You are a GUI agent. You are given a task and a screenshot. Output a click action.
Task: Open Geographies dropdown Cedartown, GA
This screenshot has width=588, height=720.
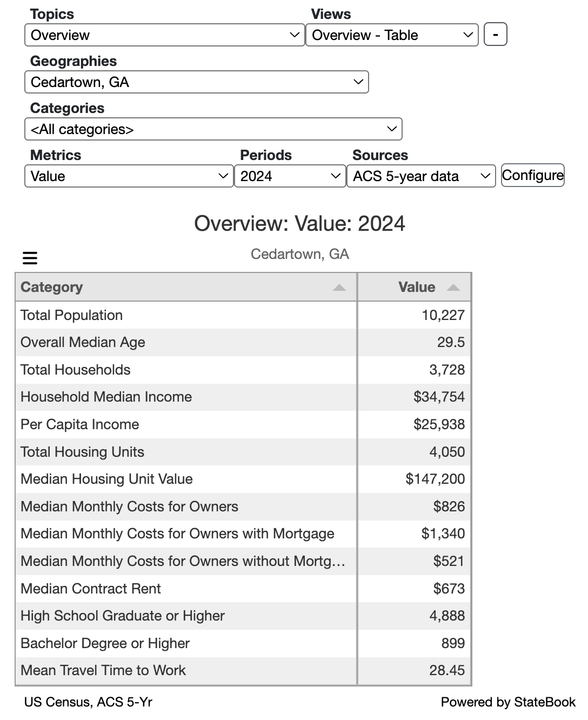click(197, 82)
